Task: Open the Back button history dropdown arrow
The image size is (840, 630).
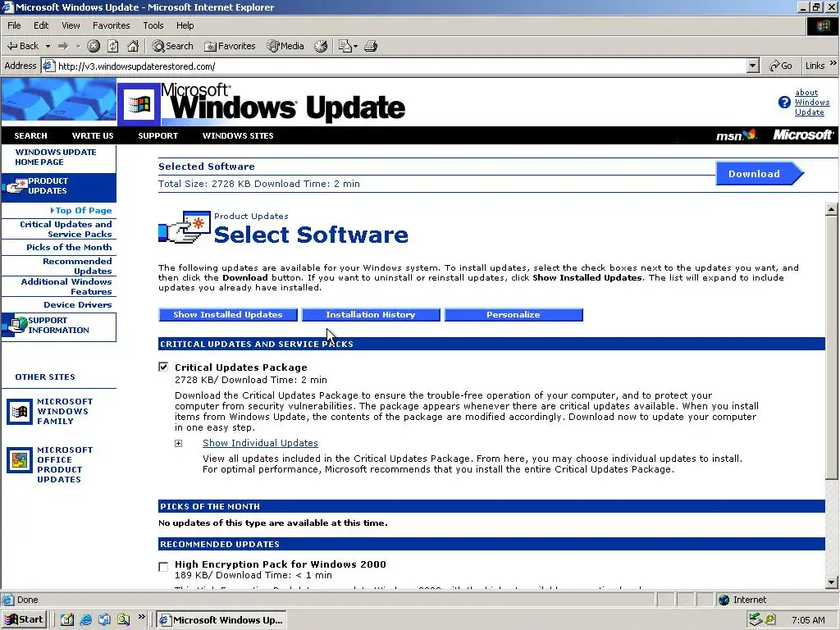Action: tap(48, 47)
